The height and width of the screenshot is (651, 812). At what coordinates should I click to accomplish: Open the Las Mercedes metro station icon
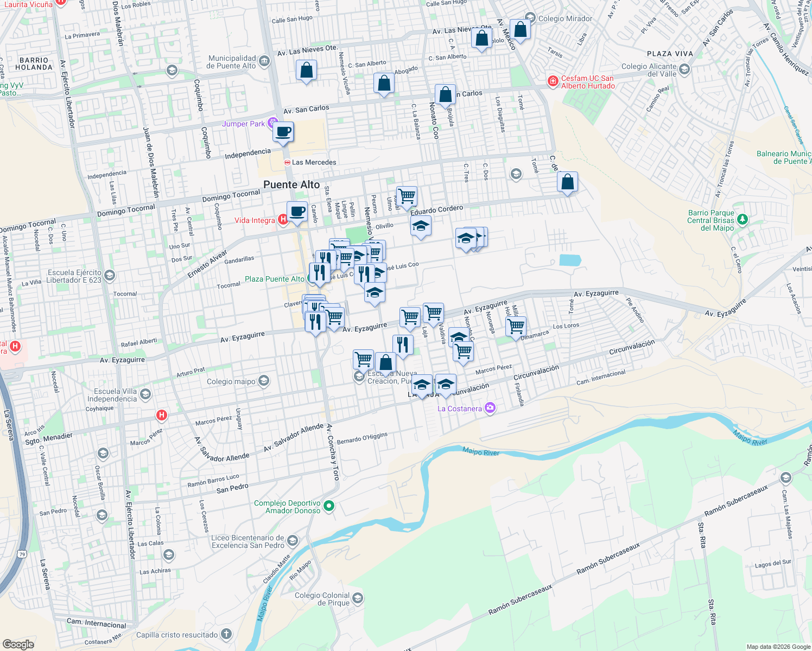pyautogui.click(x=288, y=162)
